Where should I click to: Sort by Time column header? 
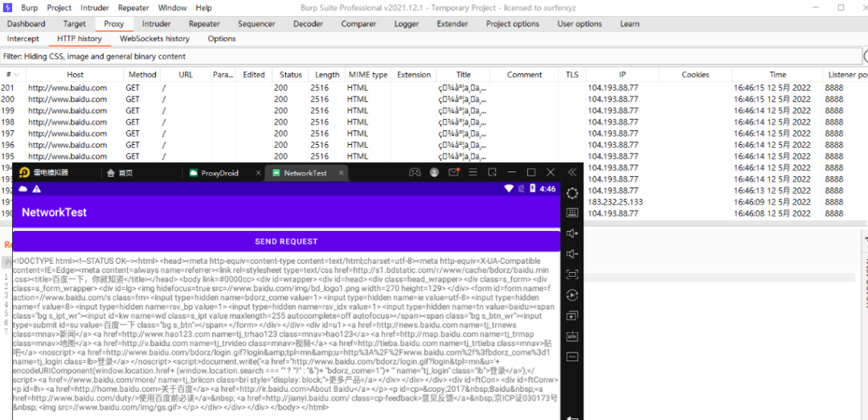coord(777,75)
